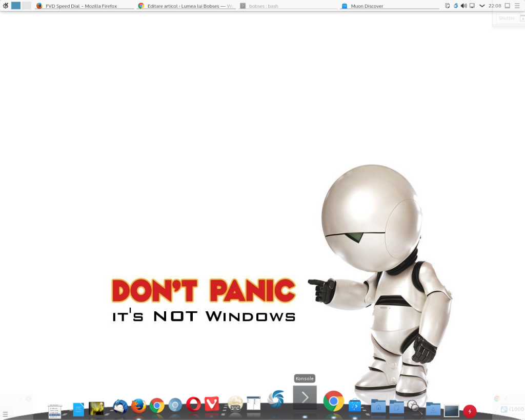Open the top panel hamburger menu
This screenshot has height=420, width=525.
point(517,6)
